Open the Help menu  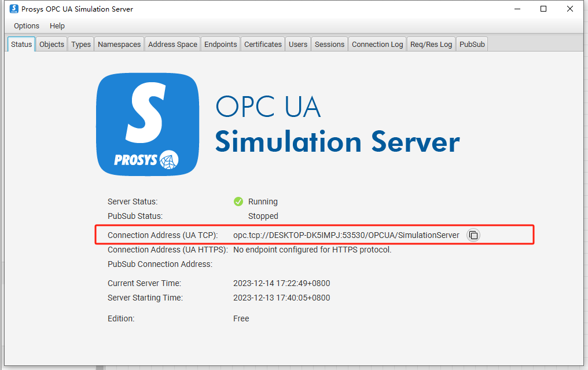57,26
